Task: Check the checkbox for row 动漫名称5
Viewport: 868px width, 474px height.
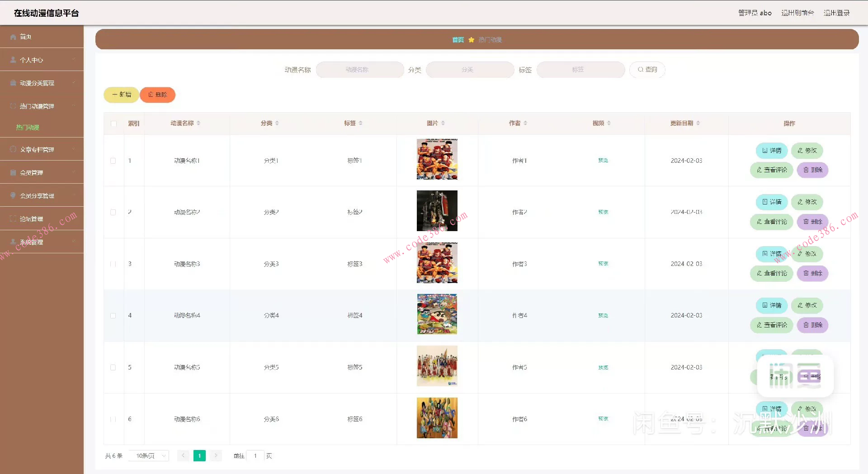Action: click(113, 367)
